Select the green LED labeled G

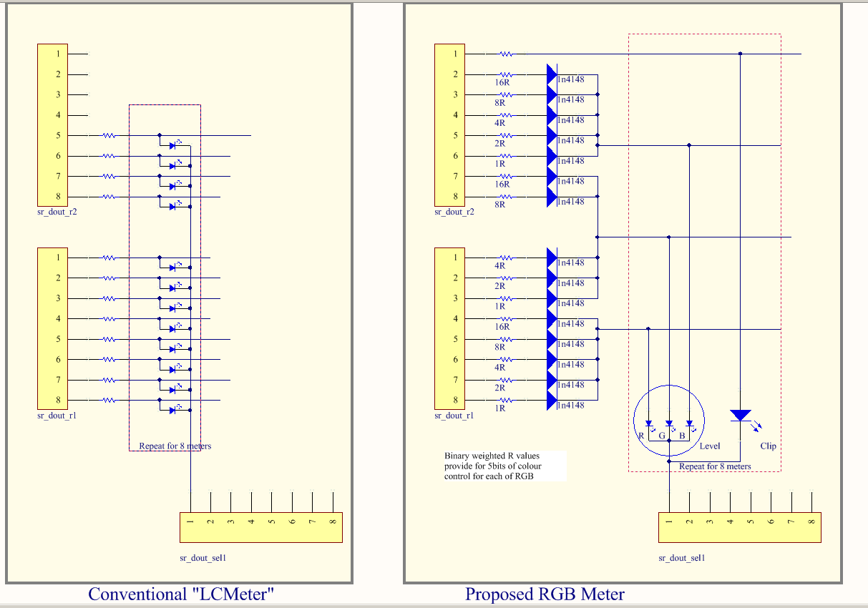(669, 424)
